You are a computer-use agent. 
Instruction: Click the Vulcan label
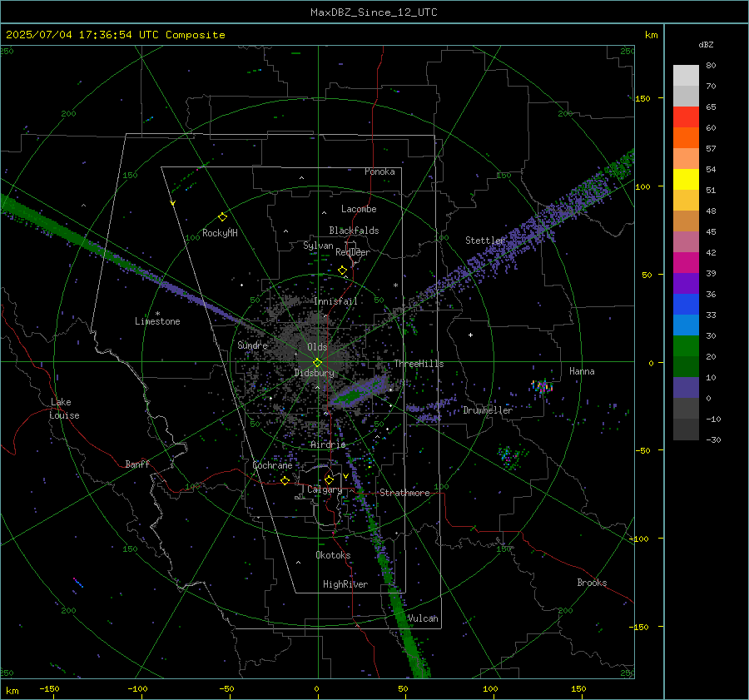423,618
